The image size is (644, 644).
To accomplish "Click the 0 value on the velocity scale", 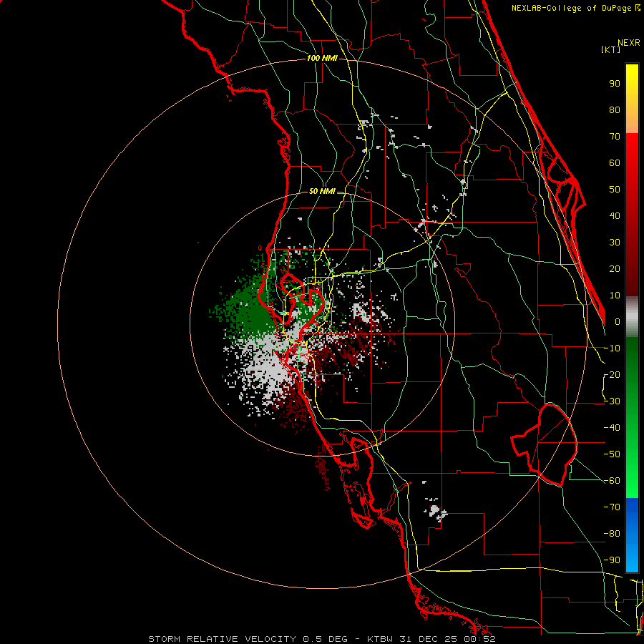I will click(618, 322).
